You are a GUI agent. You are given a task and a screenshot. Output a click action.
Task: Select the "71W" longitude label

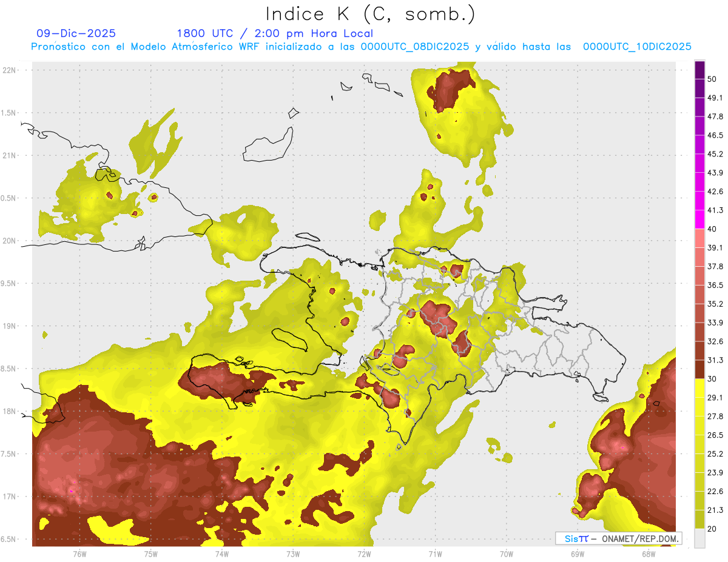pyautogui.click(x=435, y=554)
